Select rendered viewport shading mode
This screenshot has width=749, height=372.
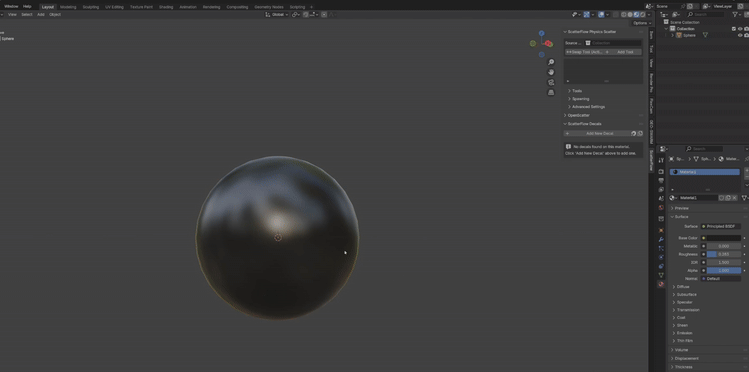point(643,15)
